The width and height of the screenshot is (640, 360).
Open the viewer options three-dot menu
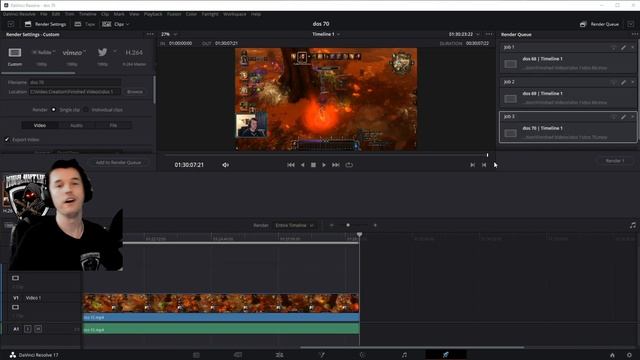point(489,34)
